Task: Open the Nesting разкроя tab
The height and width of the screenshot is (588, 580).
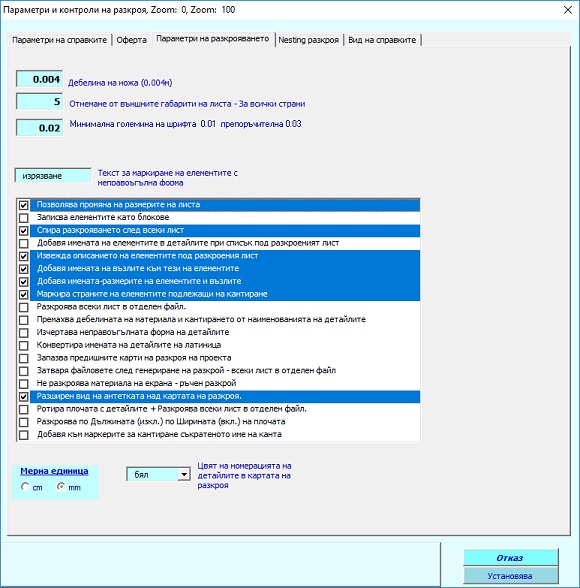Action: 309,40
